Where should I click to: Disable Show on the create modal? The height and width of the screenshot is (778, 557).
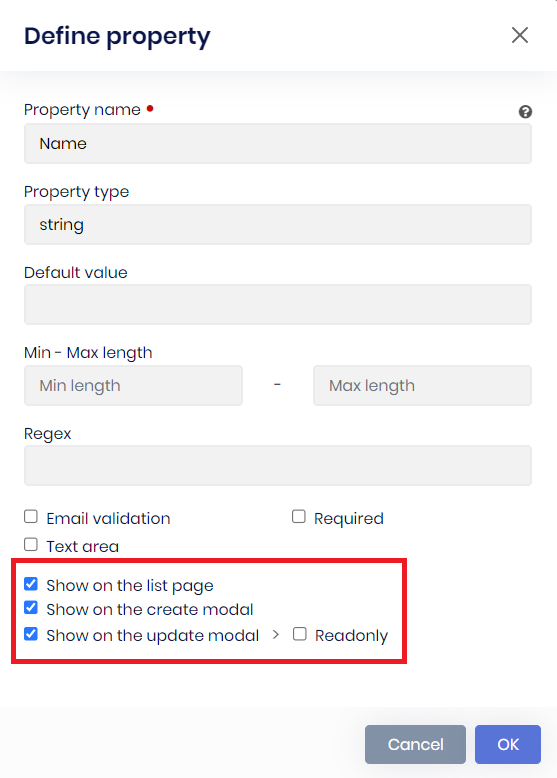coord(31,607)
